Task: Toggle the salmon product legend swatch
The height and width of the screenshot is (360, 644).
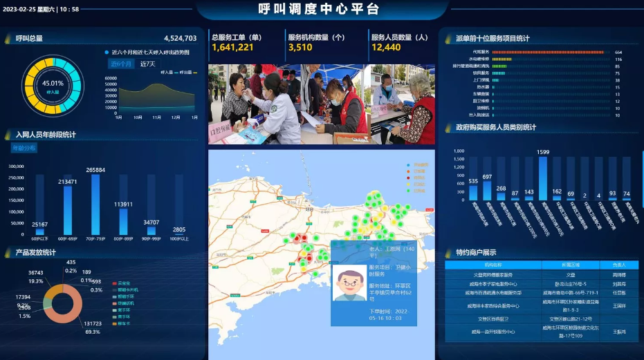Action: [x=115, y=303]
